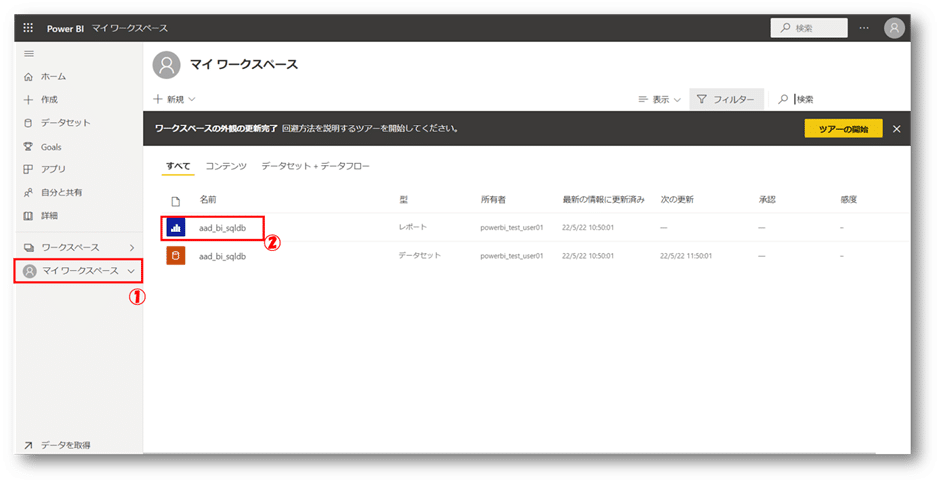Open the aad_bi_sqldb report
Viewport: 941px width, 483px height.
223,228
